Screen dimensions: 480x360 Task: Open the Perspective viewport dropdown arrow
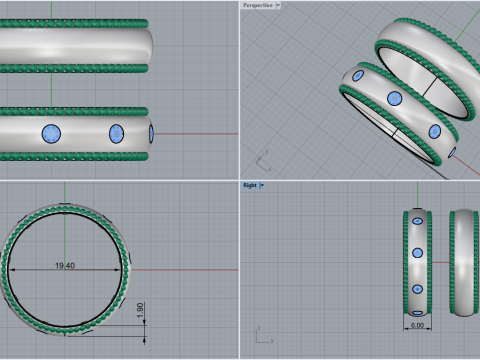click(278, 5)
